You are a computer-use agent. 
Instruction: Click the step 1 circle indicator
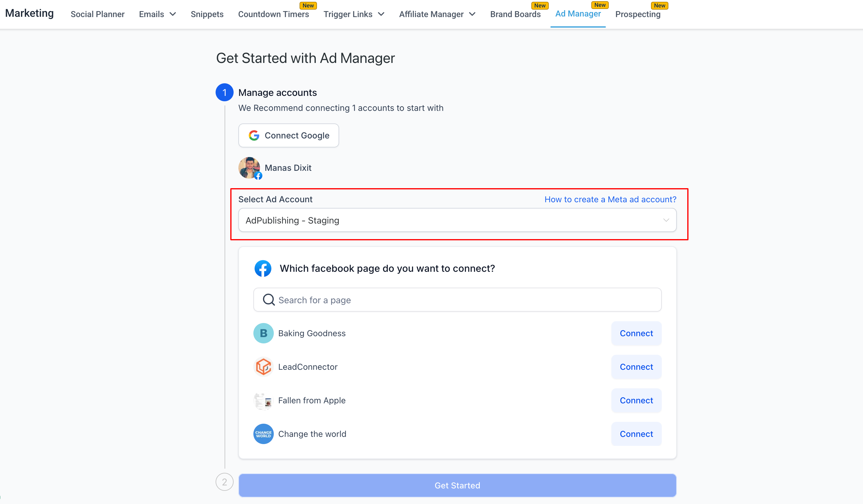pos(224,92)
